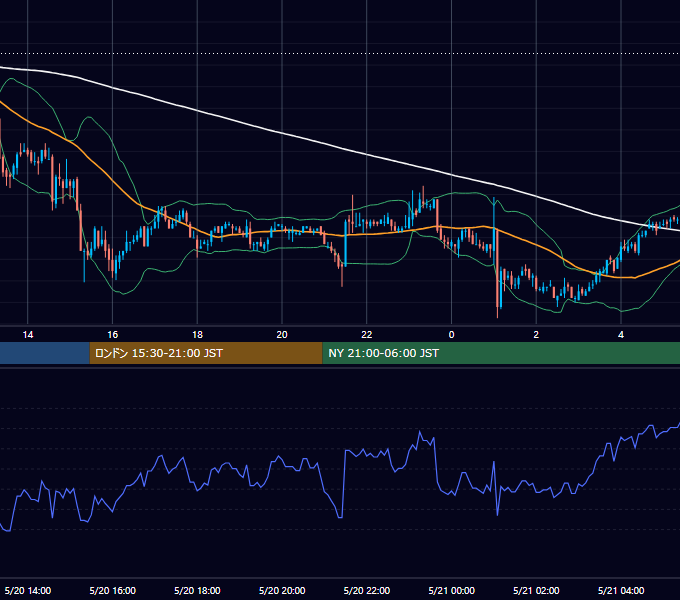Click the London session band 15:30-21:00 JST
The height and width of the screenshot is (600, 680).
206,353
